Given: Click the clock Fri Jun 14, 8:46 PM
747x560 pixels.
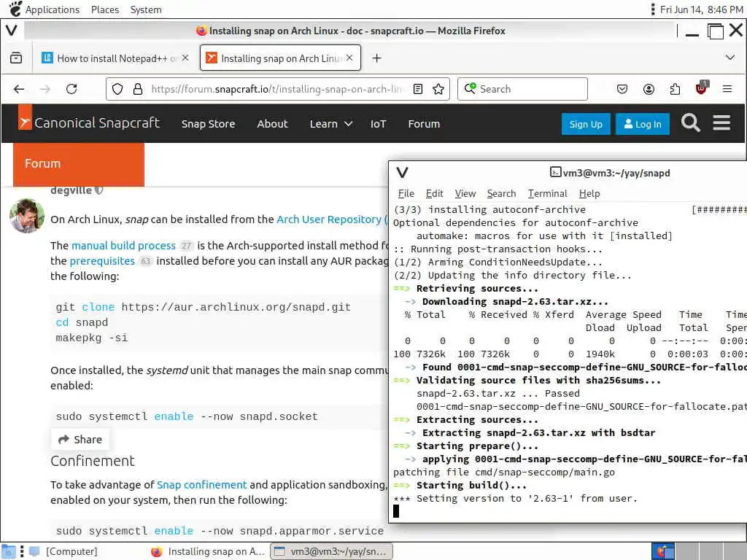Looking at the screenshot, I should pos(701,9).
